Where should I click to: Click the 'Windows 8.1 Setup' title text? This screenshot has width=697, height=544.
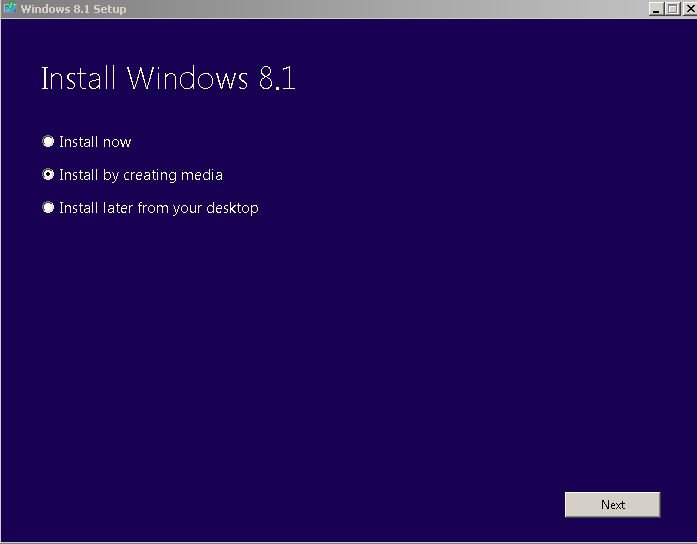click(73, 9)
